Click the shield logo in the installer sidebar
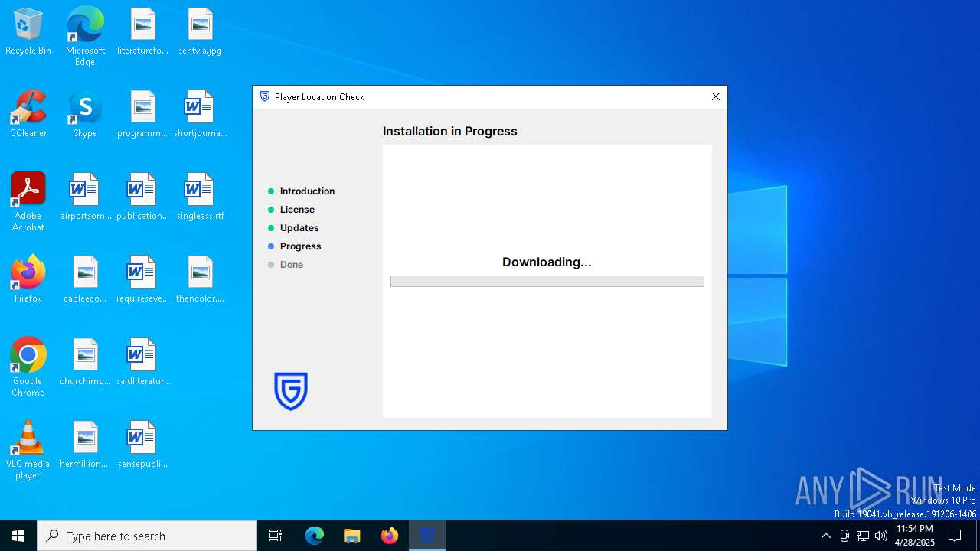Screen dimensions: 980x551 pos(291,391)
